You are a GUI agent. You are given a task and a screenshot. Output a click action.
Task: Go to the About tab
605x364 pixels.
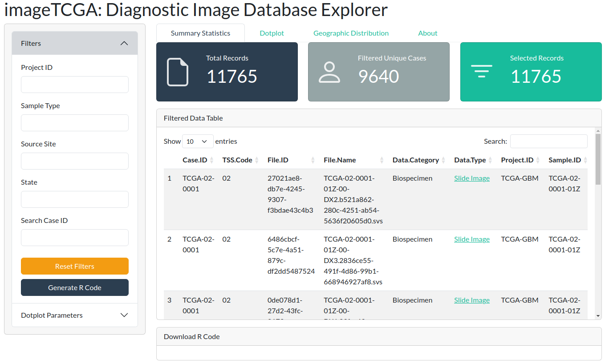pos(427,33)
